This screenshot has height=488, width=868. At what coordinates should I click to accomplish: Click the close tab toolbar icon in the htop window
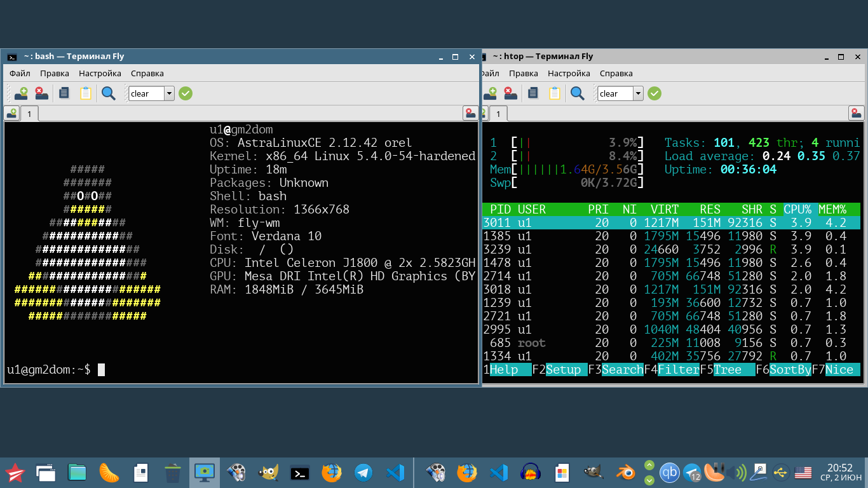tap(510, 93)
